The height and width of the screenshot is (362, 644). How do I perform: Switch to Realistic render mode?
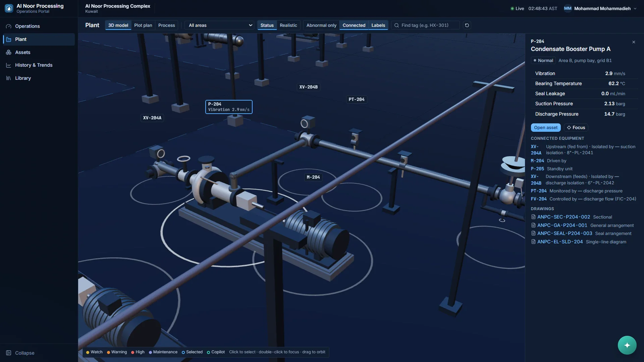(288, 25)
